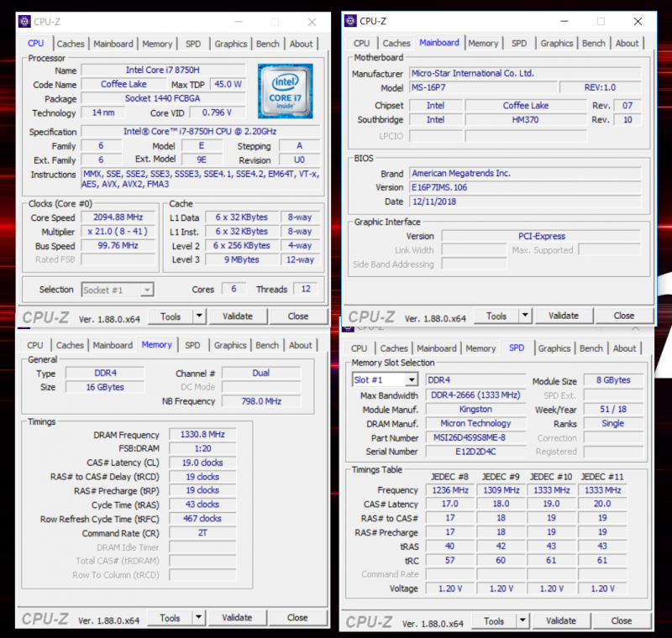Click the Graphic Interface version 'PCI-Express'
Screen dimensions: 672x638
541,236
